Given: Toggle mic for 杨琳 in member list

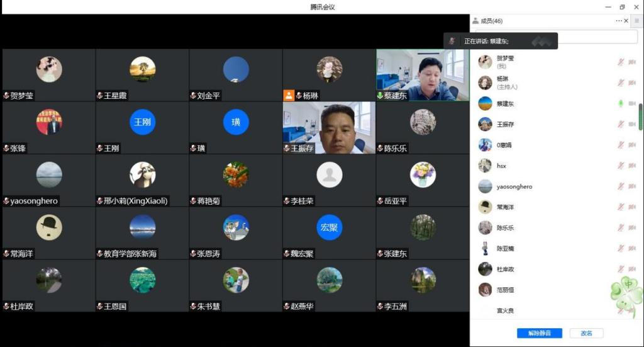Looking at the screenshot, I should coord(621,82).
